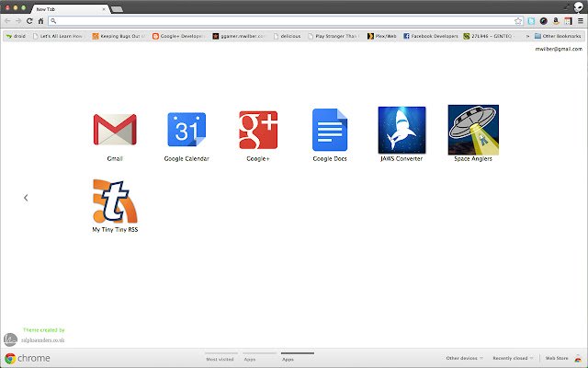Image resolution: width=588 pixels, height=368 pixels.
Task: Click the Web Store rainbow icon
Action: [578, 358]
